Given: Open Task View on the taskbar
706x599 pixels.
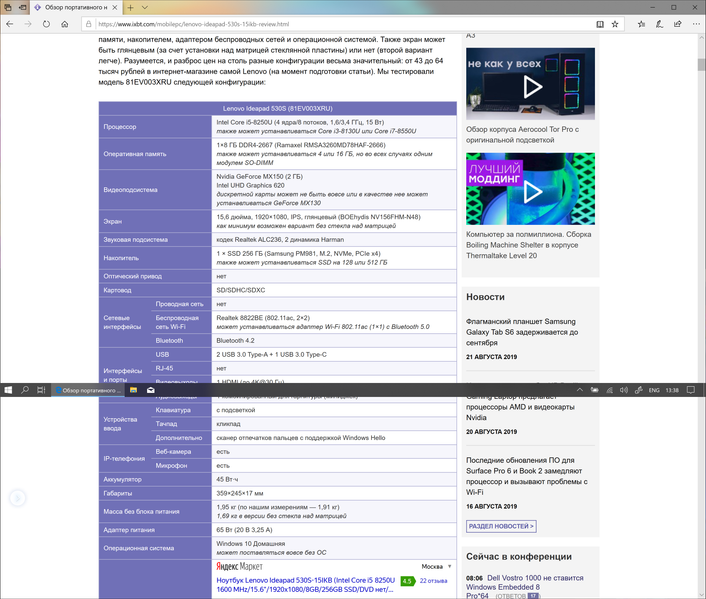Looking at the screenshot, I should click(41, 390).
